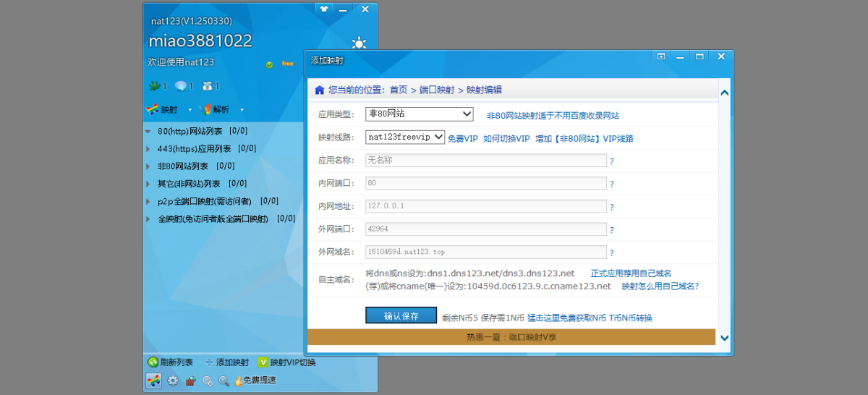Screen dimensions: 868x395
Task: Open the 映射线路 dropdown showing nat123freevip
Action: (404, 137)
